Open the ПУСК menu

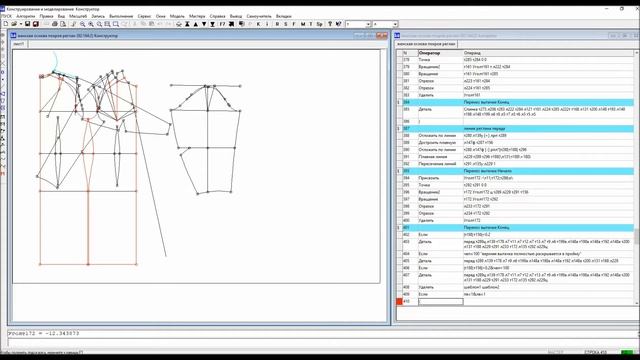6,16
